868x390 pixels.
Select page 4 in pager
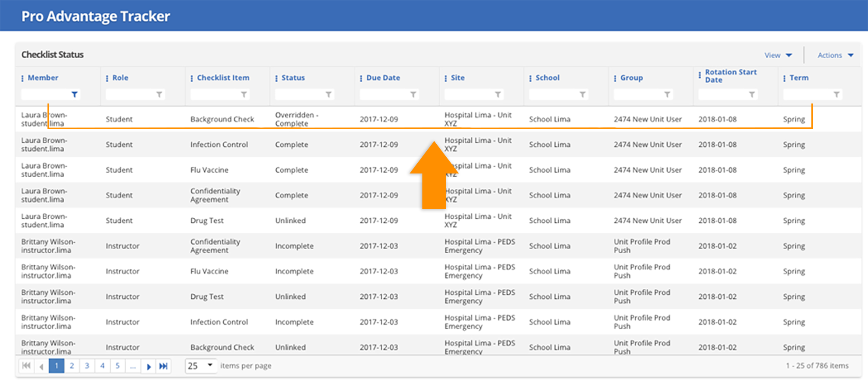click(x=103, y=366)
